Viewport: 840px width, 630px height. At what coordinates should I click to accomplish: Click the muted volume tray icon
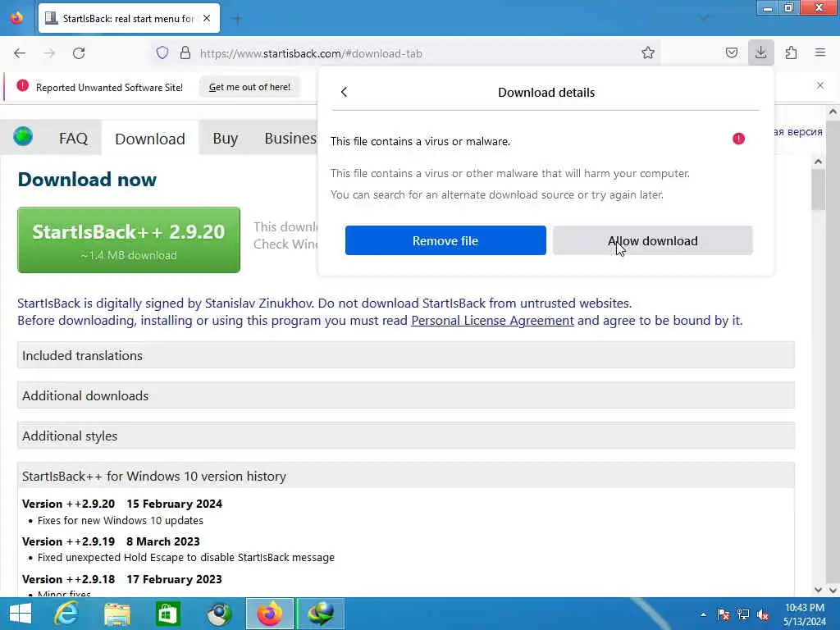tap(763, 614)
